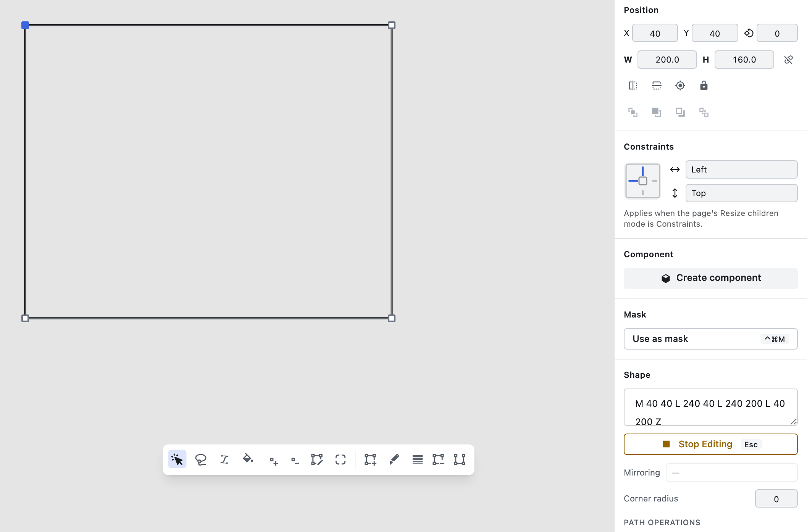The image size is (807, 532).
Task: Click Stop Editing button
Action: pos(710,444)
